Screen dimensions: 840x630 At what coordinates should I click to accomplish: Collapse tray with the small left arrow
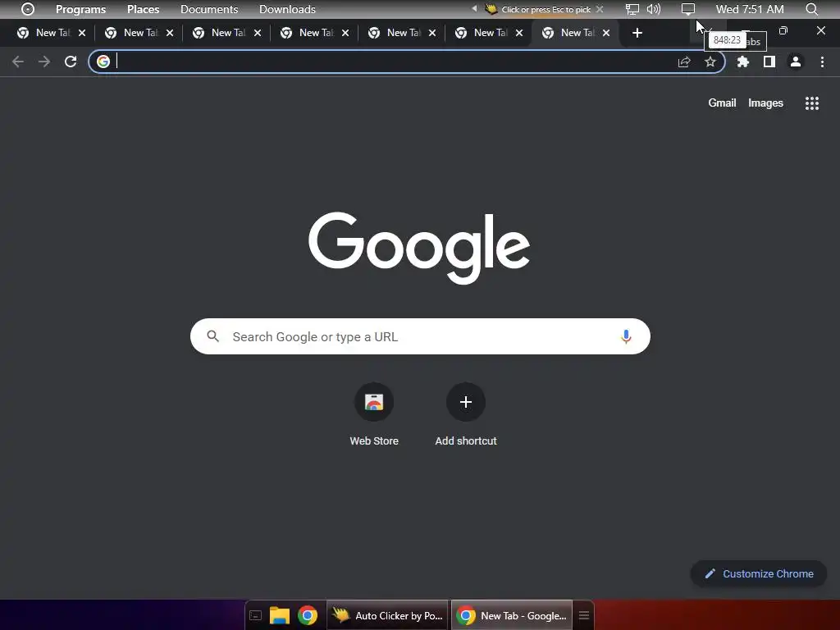coord(474,8)
